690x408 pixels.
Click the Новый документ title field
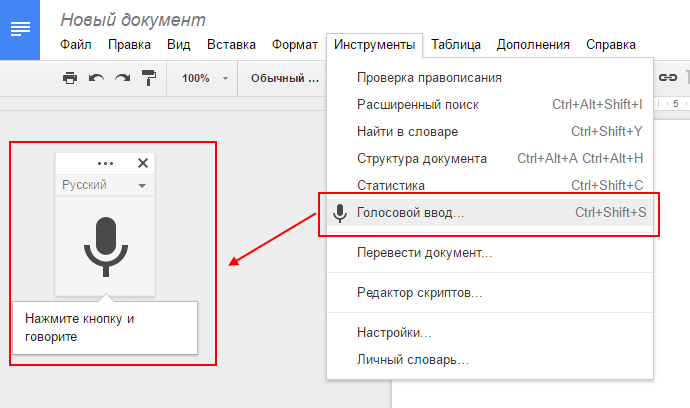click(x=133, y=20)
